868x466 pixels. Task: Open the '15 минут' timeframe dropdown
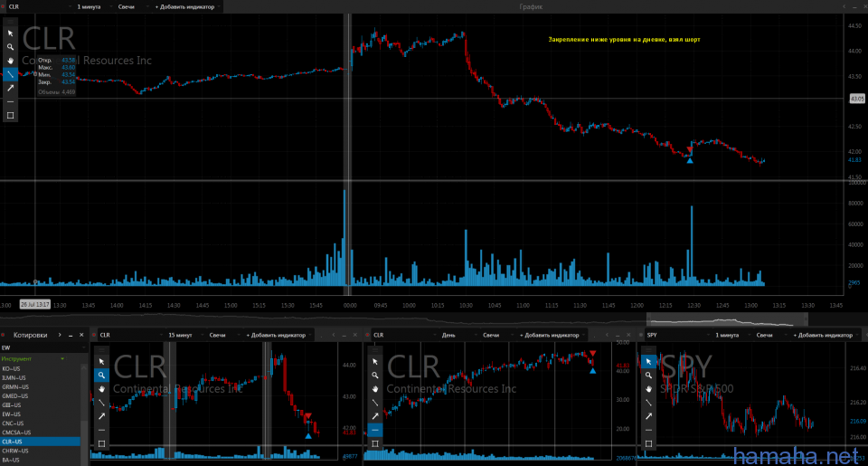pos(184,335)
